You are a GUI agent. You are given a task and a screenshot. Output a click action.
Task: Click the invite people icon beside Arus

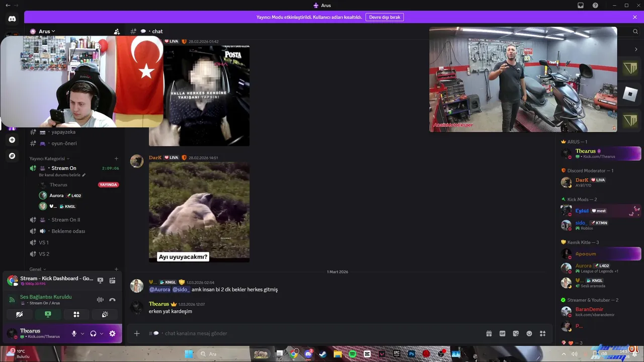117,31
